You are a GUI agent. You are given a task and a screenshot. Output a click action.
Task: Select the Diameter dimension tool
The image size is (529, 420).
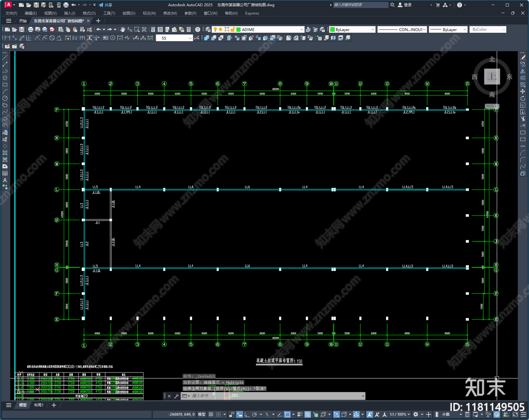(x=52, y=38)
